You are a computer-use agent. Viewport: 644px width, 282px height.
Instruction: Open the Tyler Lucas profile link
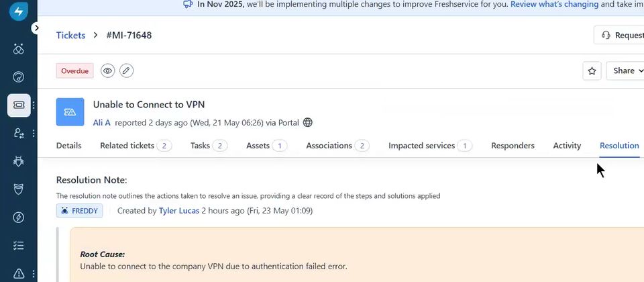[x=179, y=211]
